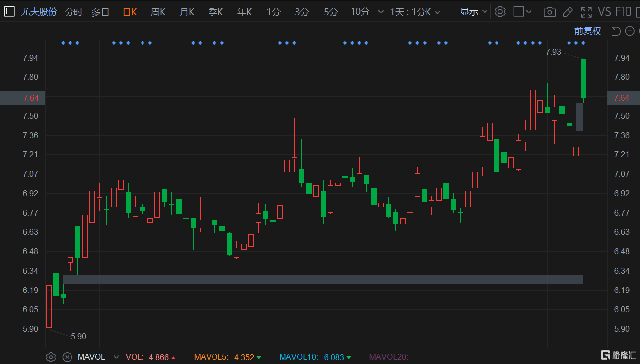Screen dimensions: 640x364
Task: Select the pencil drawing tool
Action: click(568, 12)
